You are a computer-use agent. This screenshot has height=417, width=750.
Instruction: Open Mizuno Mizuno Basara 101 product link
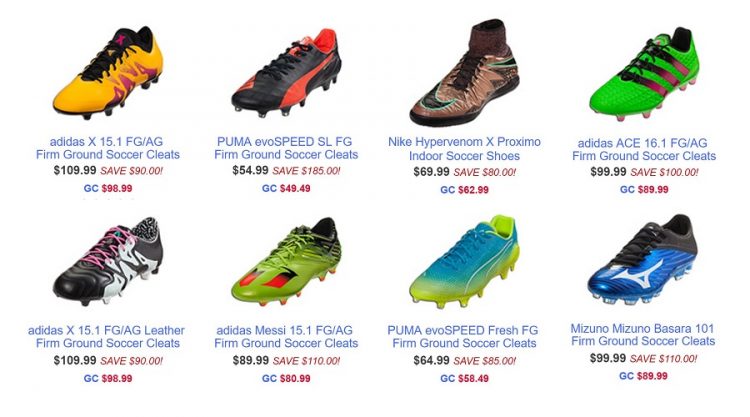pyautogui.click(x=643, y=335)
